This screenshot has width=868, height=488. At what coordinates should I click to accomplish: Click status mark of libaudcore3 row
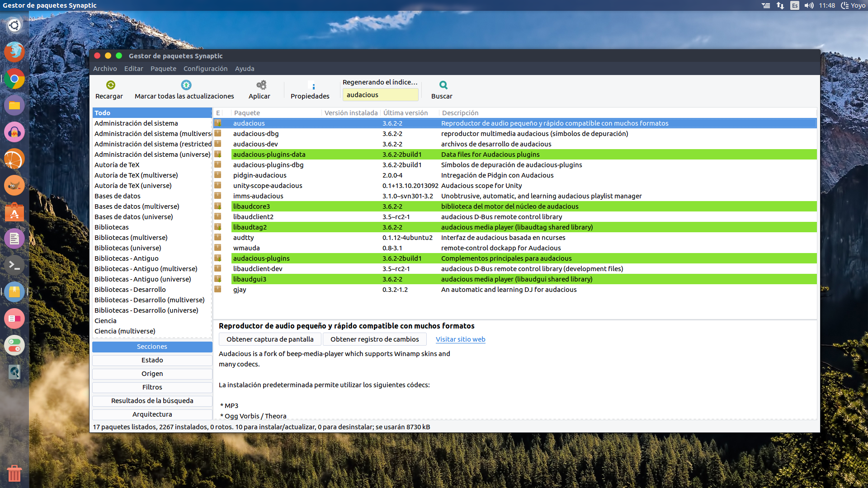[x=218, y=206]
